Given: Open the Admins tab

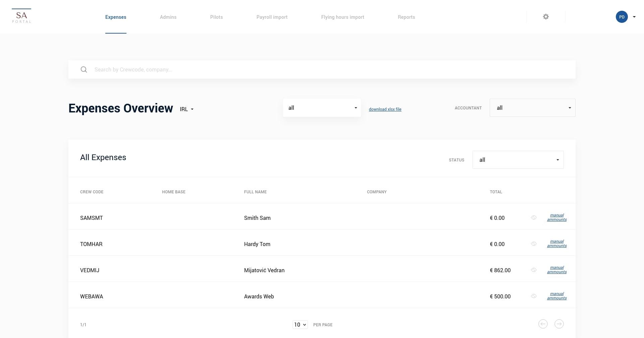Looking at the screenshot, I should (x=168, y=17).
